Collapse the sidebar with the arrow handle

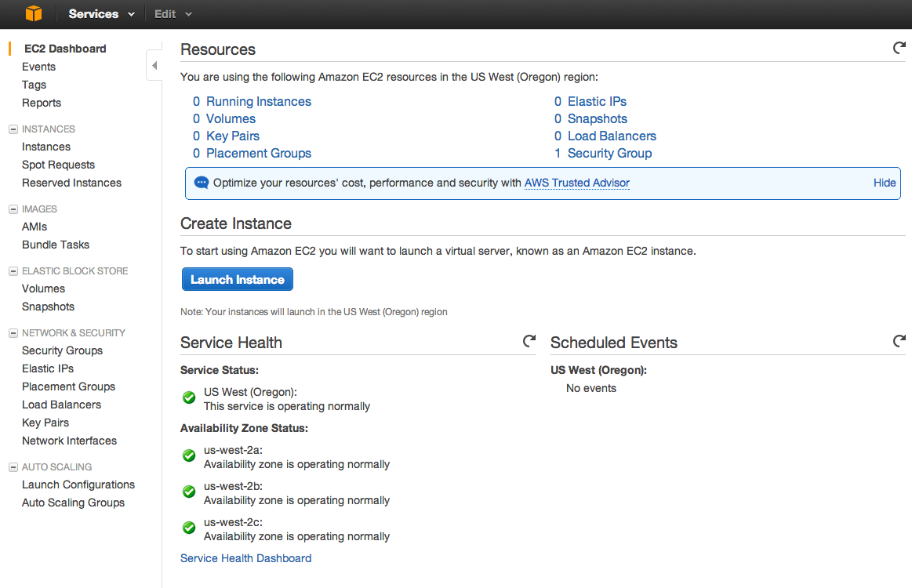tap(154, 65)
